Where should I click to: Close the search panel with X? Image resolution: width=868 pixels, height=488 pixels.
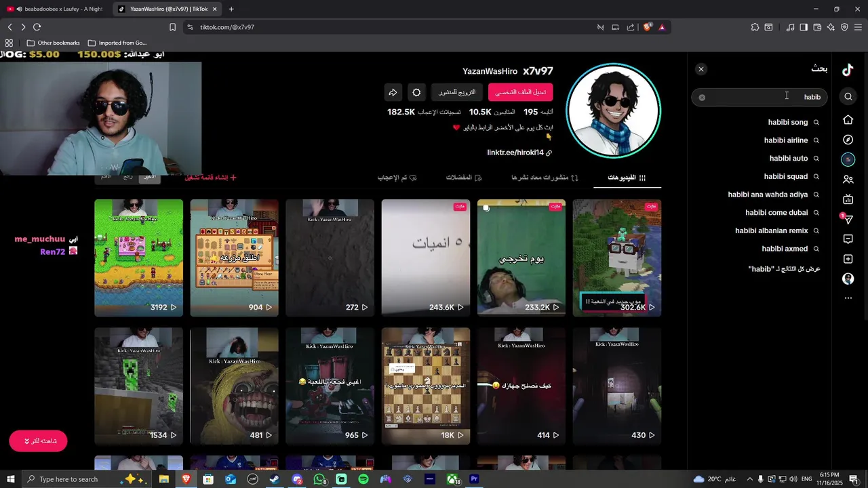(701, 69)
